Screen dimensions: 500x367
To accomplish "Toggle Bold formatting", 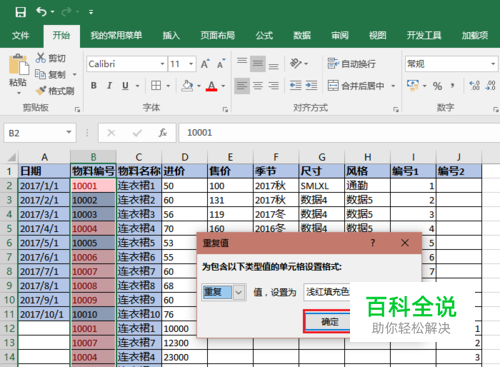I will [x=94, y=86].
